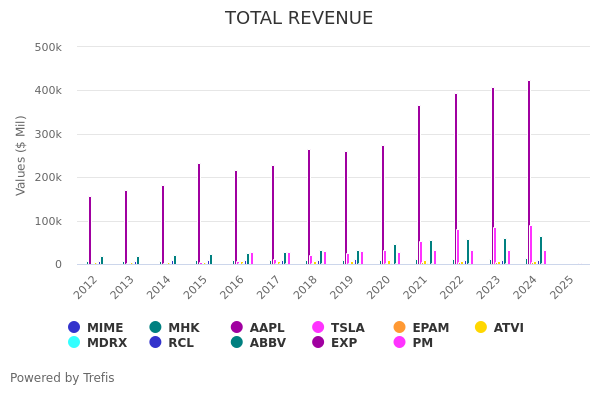Image resolution: width=600 pixels, height=400 pixels.
Task: Click the purple AAPL bar for 2015
Action: [x=199, y=215]
